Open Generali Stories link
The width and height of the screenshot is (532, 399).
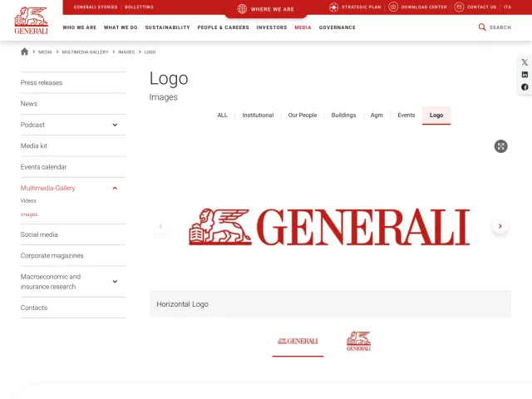tap(96, 7)
